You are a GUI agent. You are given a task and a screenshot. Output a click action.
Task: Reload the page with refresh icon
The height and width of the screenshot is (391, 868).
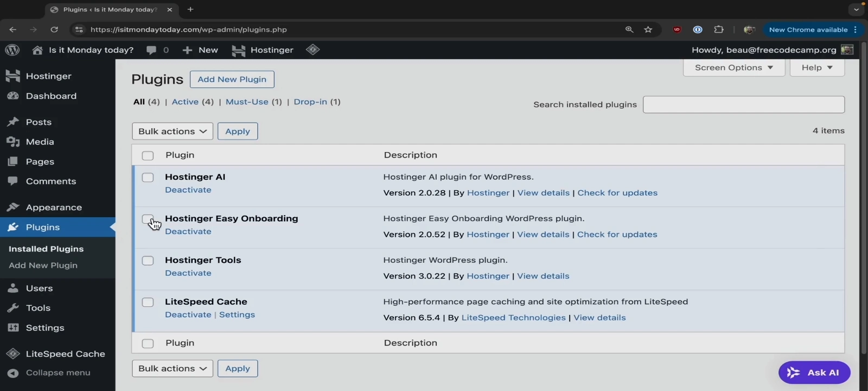tap(54, 29)
